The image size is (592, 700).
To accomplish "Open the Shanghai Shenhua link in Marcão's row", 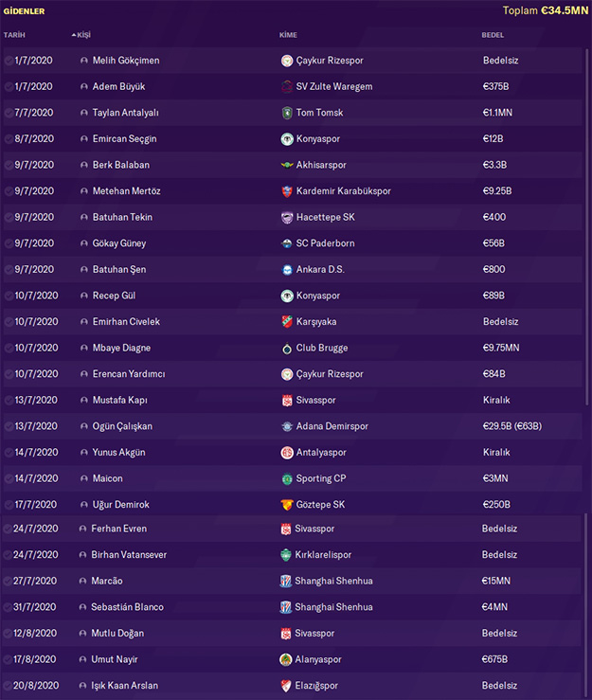I will [x=333, y=581].
